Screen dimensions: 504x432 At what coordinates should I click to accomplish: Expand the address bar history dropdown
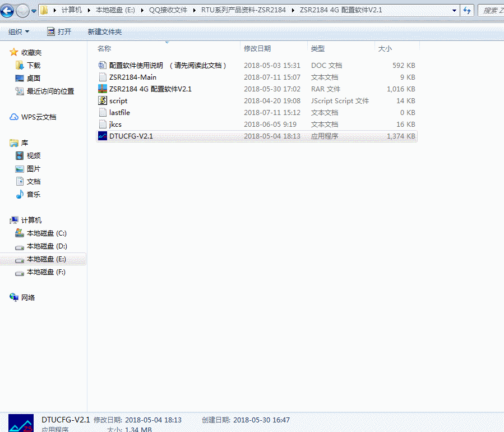pyautogui.click(x=454, y=10)
